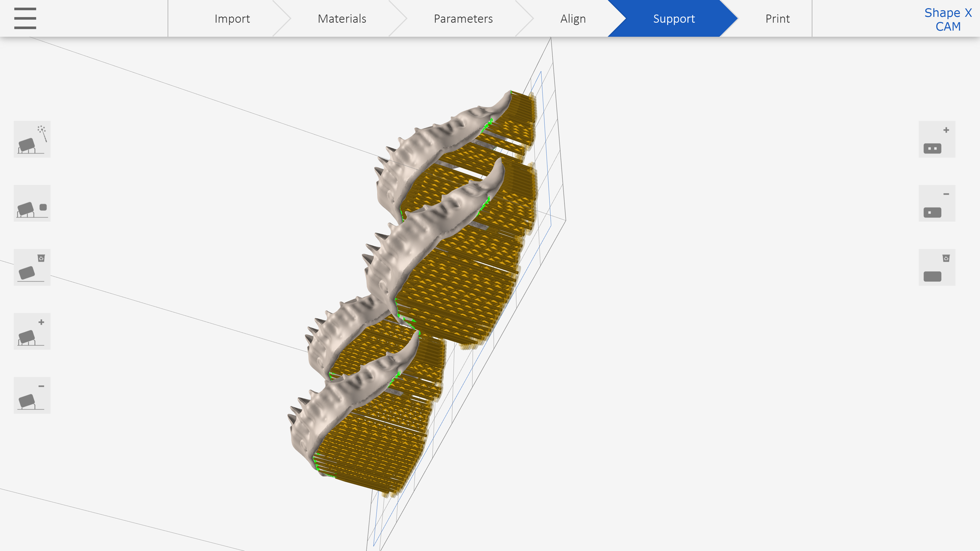980x551 pixels.
Task: Click the delete all supports icon
Action: 32,267
